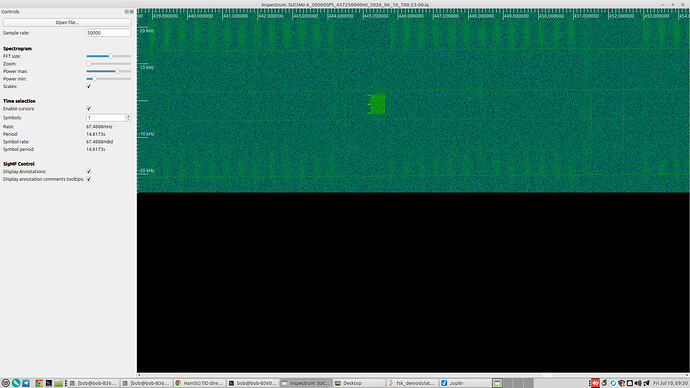Click the bright signal burst in spectrogram

point(377,104)
